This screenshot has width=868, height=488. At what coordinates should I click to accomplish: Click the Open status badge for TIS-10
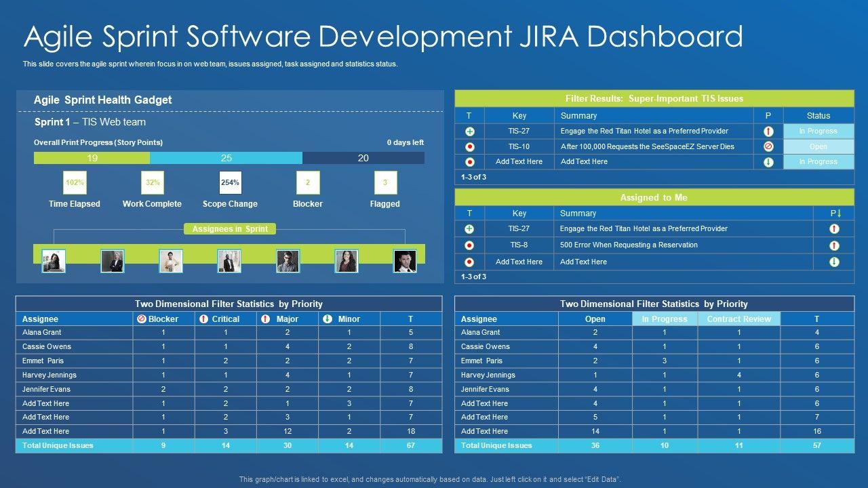point(818,146)
